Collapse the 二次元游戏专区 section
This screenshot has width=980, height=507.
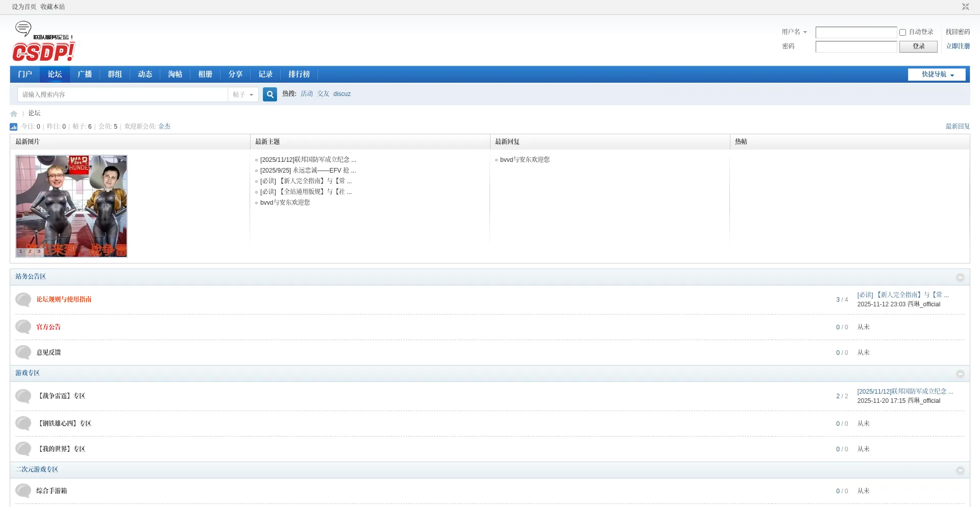point(960,470)
